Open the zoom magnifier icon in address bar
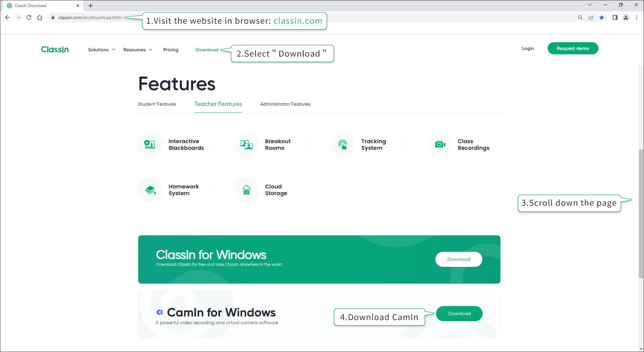644x352 pixels. tap(580, 17)
